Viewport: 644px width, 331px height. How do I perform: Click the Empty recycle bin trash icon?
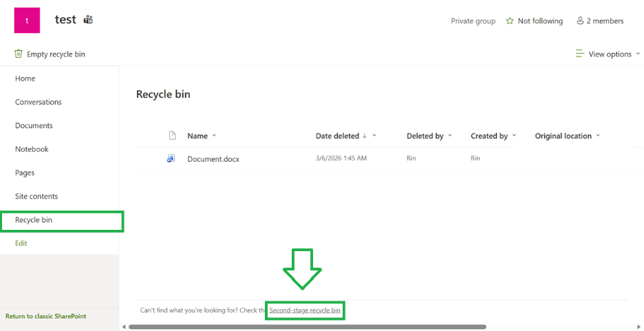click(19, 54)
